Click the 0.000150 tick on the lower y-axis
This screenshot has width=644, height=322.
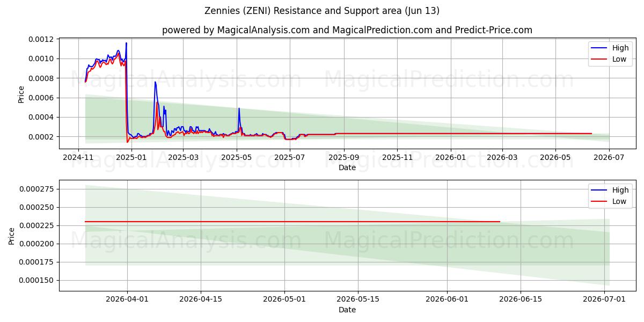[38, 280]
